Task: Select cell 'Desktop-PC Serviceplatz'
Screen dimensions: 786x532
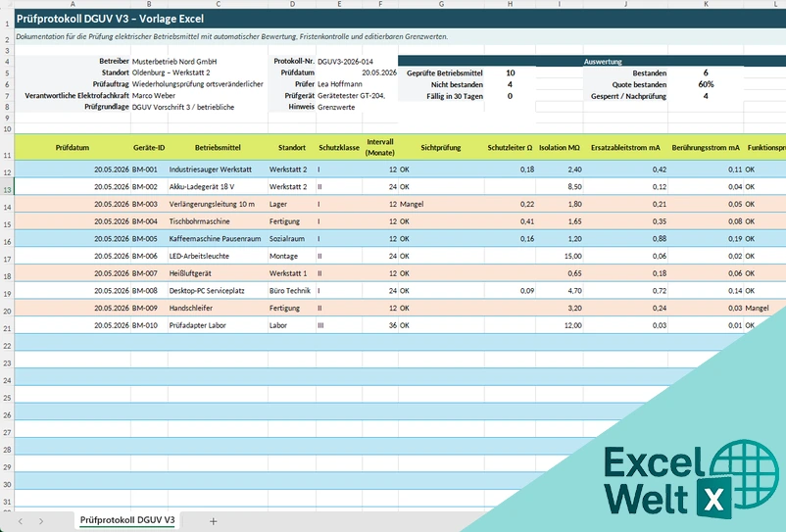Action: pos(218,291)
